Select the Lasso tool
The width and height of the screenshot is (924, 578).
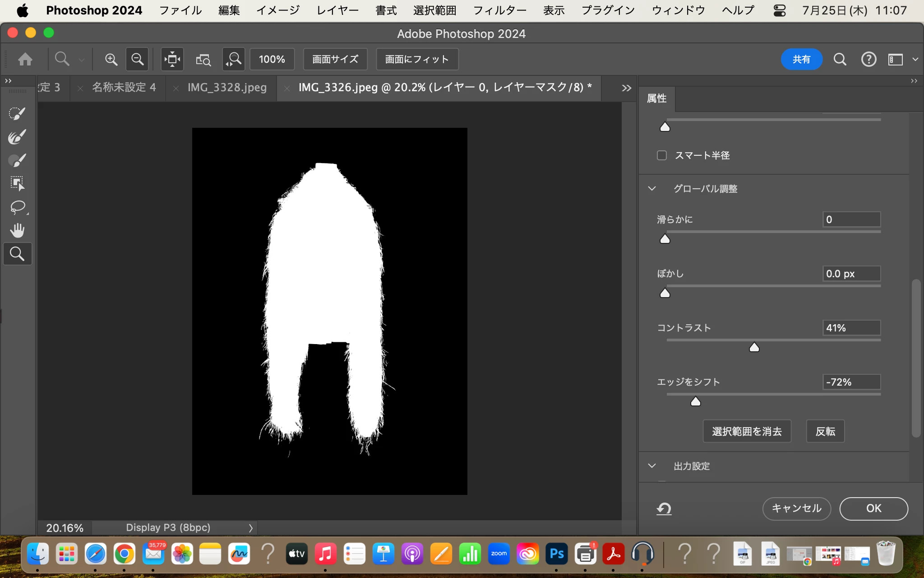[17, 207]
